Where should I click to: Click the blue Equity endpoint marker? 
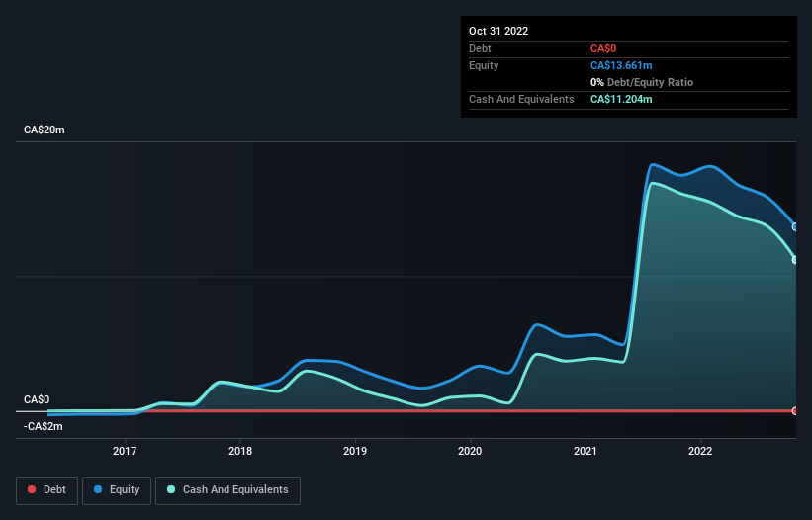coord(795,226)
